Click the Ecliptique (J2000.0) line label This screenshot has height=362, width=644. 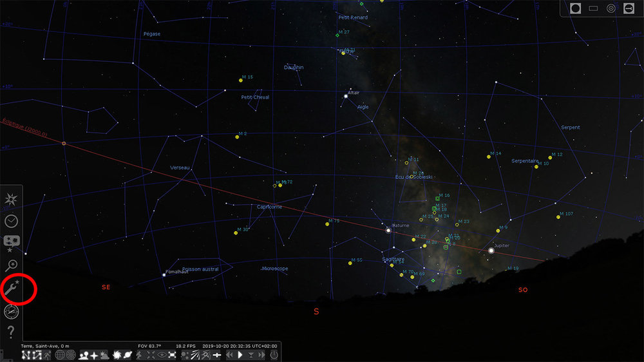(x=24, y=128)
